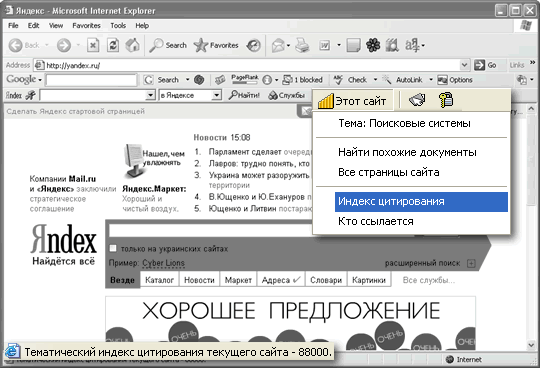Switch to the Маркет search tab
540x368 pixels.
[238, 280]
